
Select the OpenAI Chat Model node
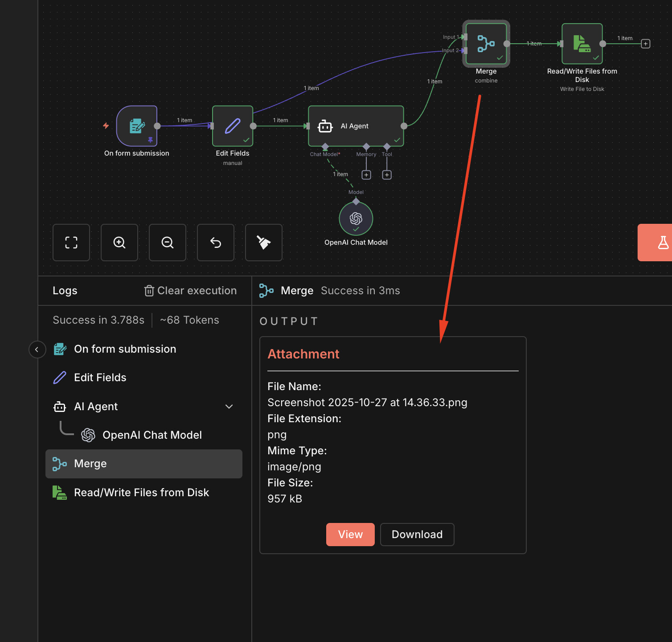coord(356,218)
